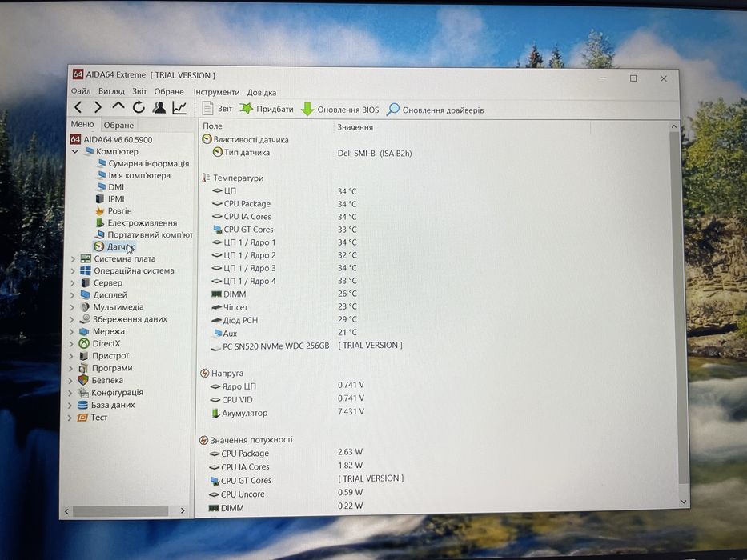Click Оновлення драйверів toolbar button
Image resolution: width=747 pixels, height=560 pixels.
(435, 110)
